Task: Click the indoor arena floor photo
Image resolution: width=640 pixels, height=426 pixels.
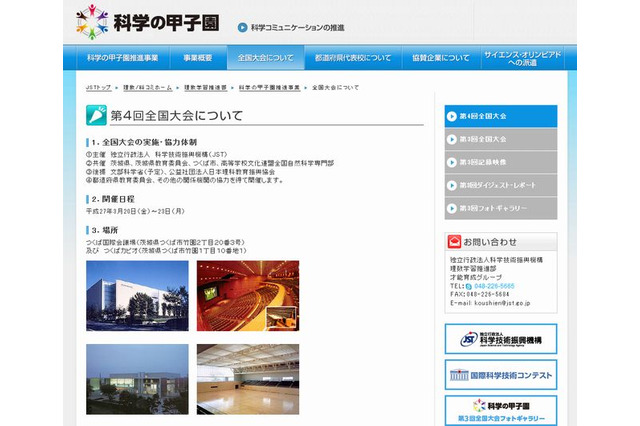Action: pyautogui.click(x=248, y=379)
